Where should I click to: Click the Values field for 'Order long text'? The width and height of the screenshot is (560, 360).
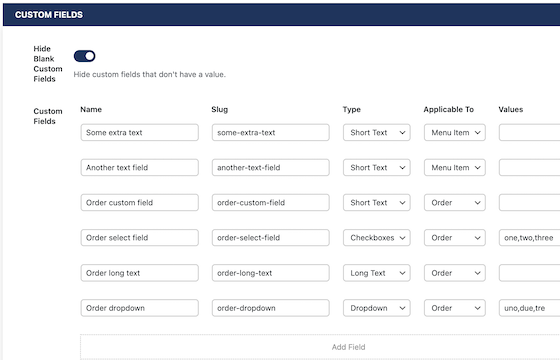[x=530, y=273]
